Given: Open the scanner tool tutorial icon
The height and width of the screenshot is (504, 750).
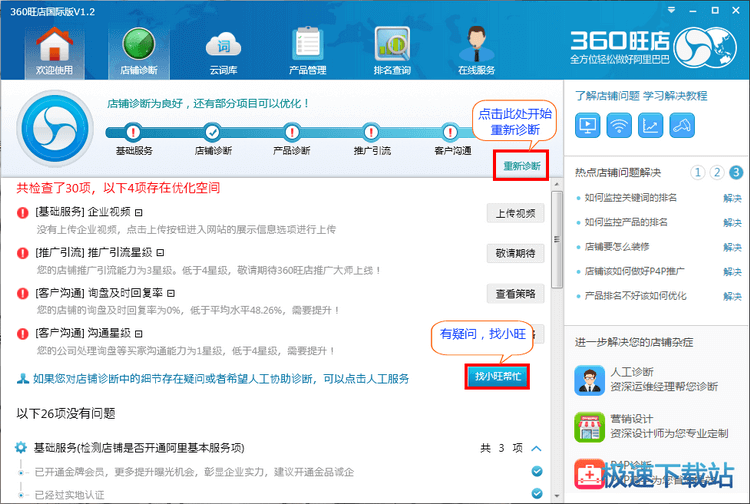Looking at the screenshot, I should tap(682, 126).
